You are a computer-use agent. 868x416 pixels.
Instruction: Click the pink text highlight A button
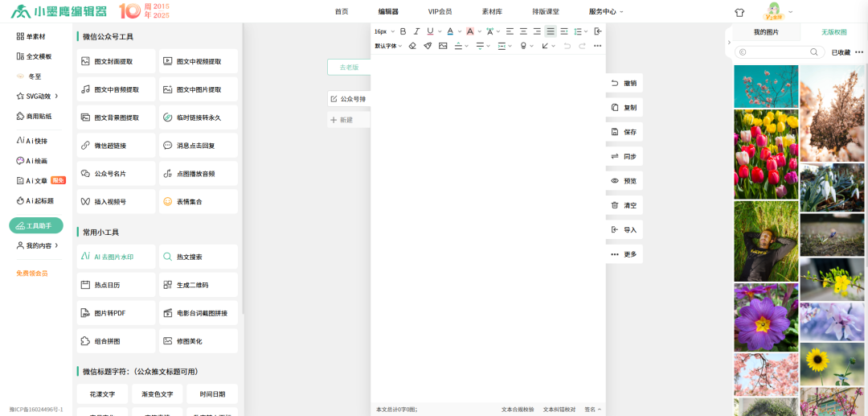pos(470,31)
